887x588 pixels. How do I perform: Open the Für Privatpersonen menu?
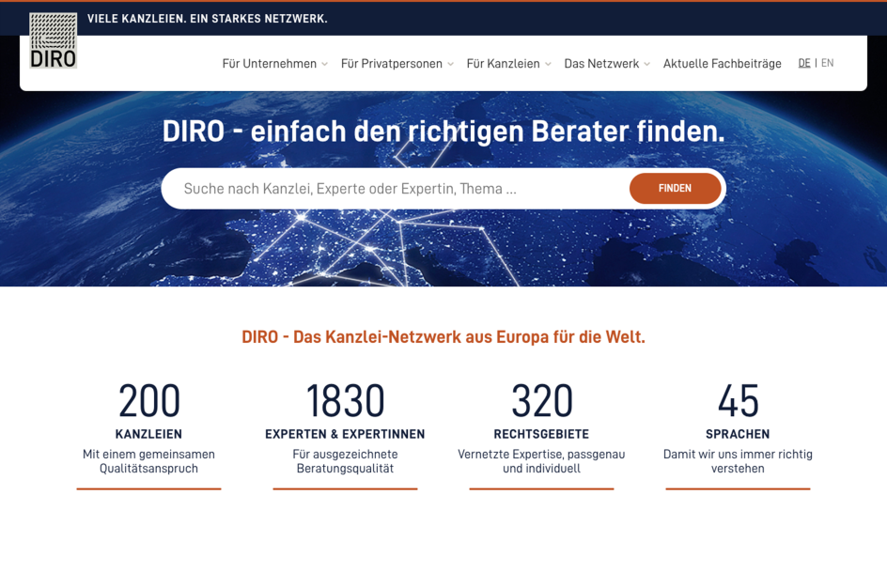(391, 64)
